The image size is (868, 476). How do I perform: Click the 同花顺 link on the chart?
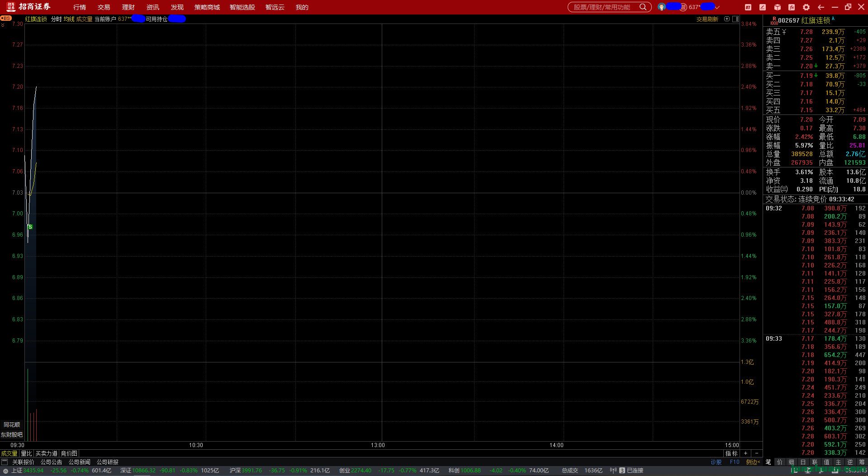(12, 425)
